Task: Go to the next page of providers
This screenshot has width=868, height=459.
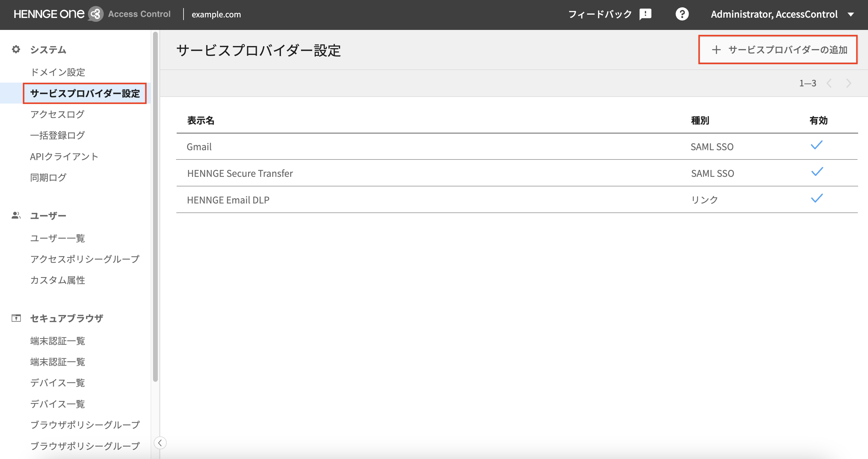Action: click(x=849, y=83)
